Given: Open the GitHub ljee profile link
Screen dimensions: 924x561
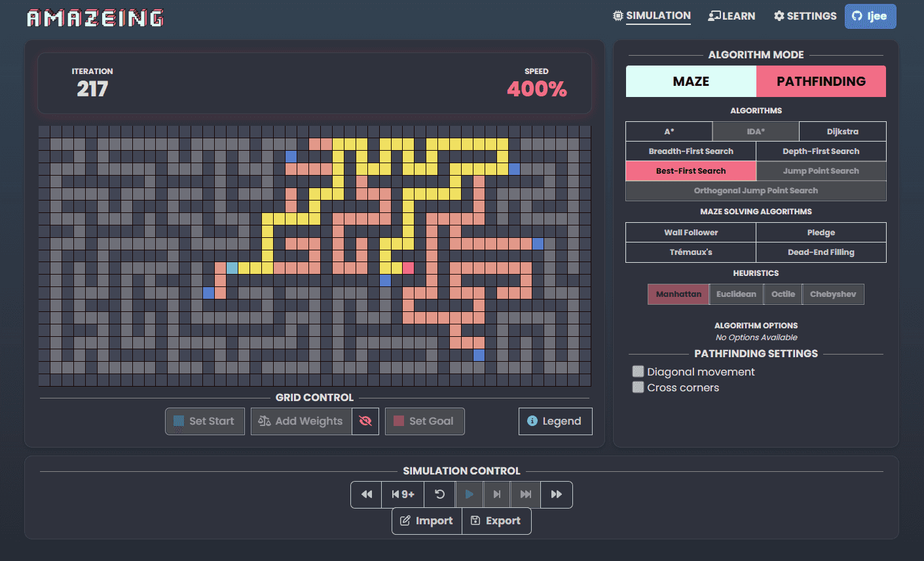Looking at the screenshot, I should click(x=870, y=16).
